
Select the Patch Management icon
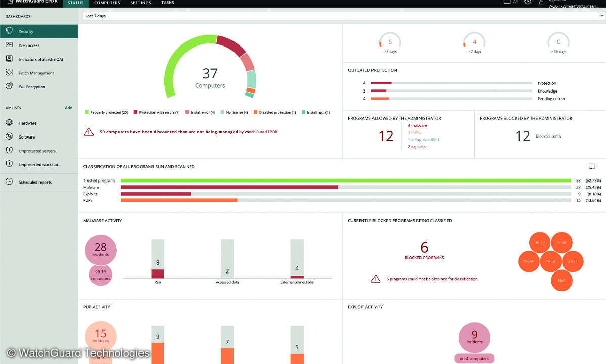pos(9,73)
